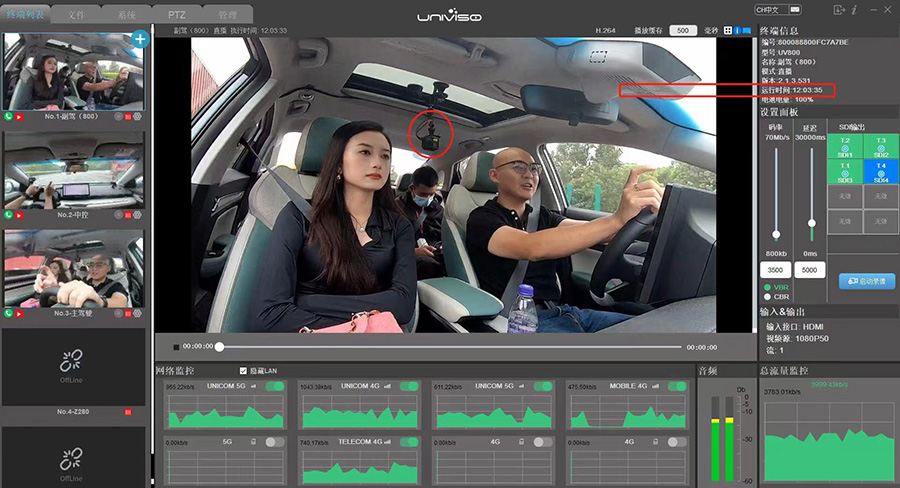Click the serial number 800088800FC7A7BE text
The image size is (900, 488).
click(813, 42)
